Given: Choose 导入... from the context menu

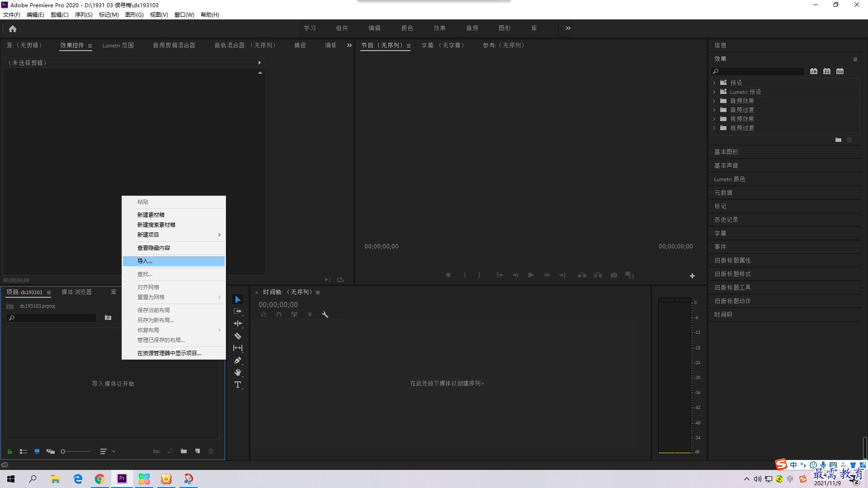Looking at the screenshot, I should [x=174, y=261].
